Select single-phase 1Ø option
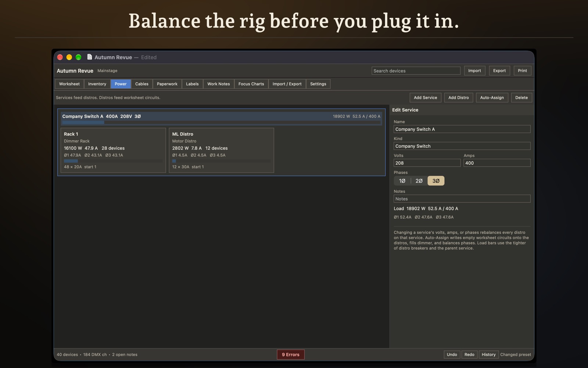The width and height of the screenshot is (588, 368). click(x=402, y=181)
